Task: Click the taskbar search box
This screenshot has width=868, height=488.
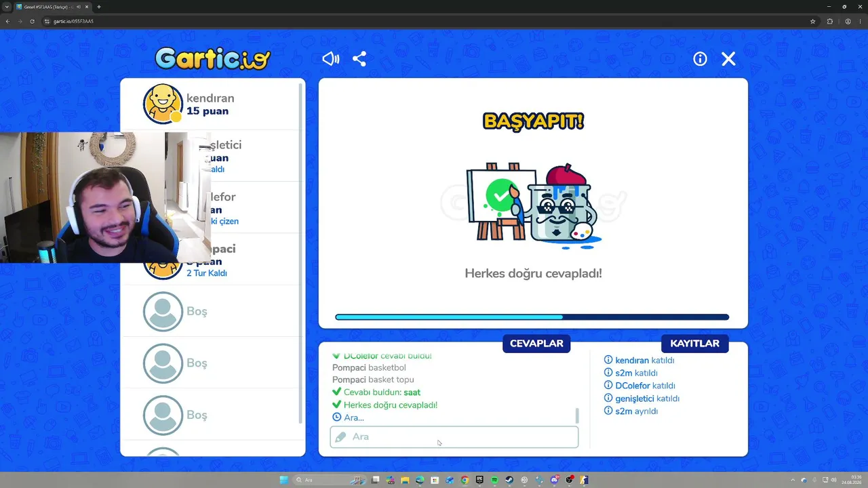Action: coord(330,480)
